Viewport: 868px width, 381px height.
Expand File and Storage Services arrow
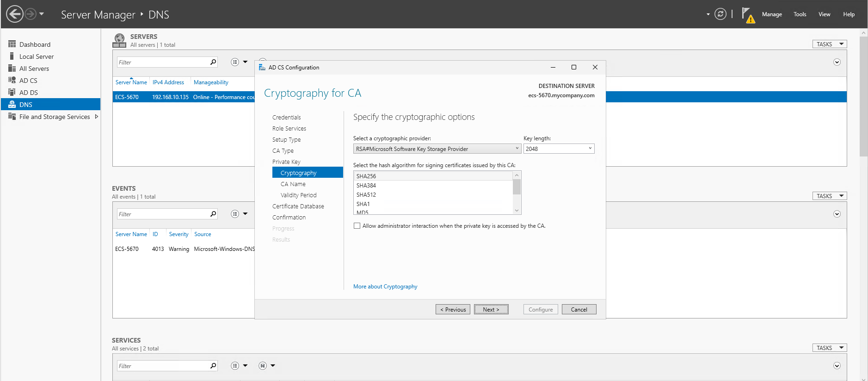coord(96,117)
